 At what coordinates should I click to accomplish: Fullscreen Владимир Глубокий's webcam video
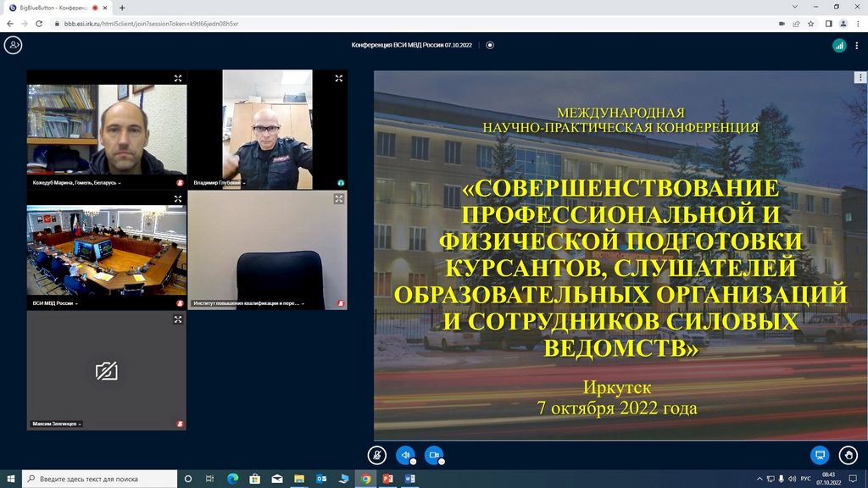pos(338,78)
